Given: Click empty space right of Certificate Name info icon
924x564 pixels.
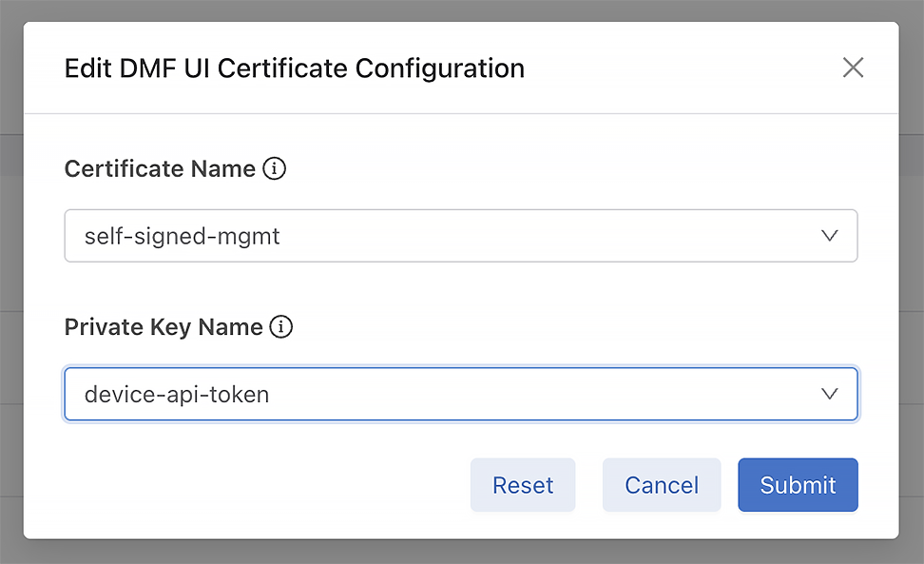Looking at the screenshot, I should (x=570, y=169).
